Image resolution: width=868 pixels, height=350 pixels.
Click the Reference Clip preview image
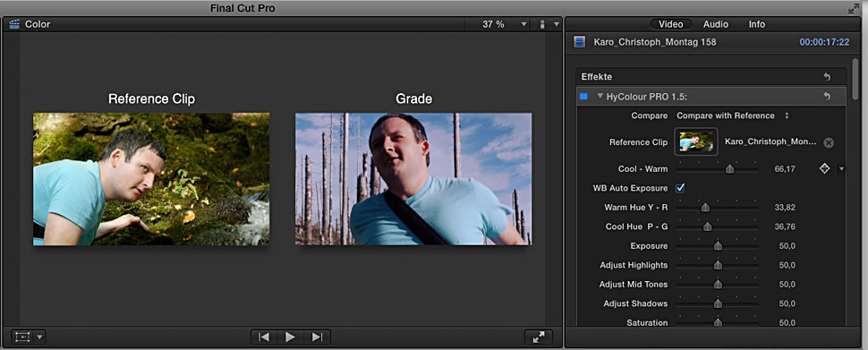pyautogui.click(x=151, y=179)
